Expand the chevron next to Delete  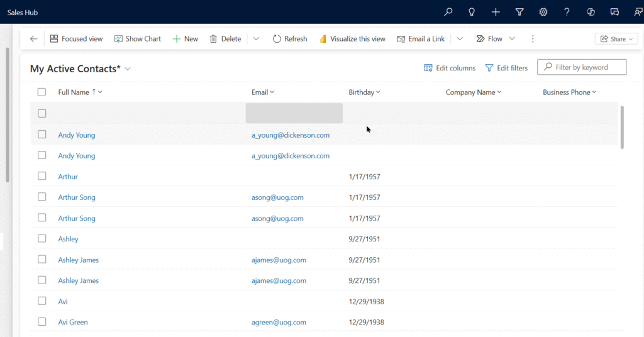pyautogui.click(x=257, y=38)
